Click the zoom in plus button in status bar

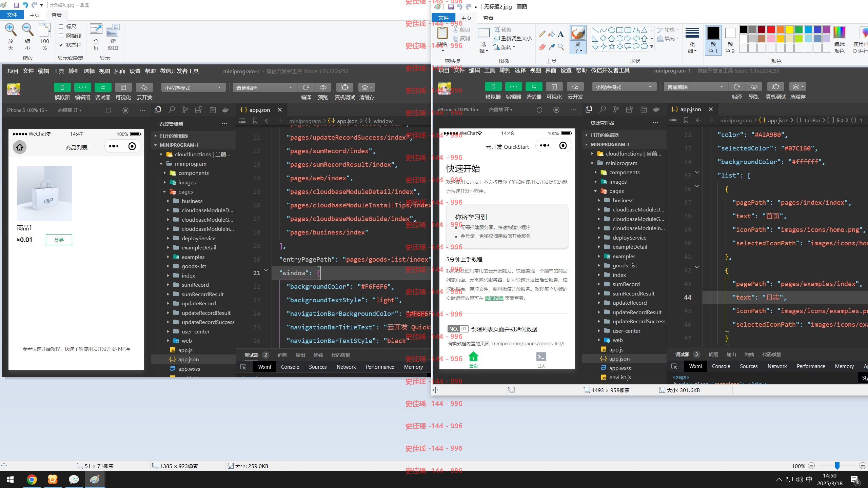863,466
